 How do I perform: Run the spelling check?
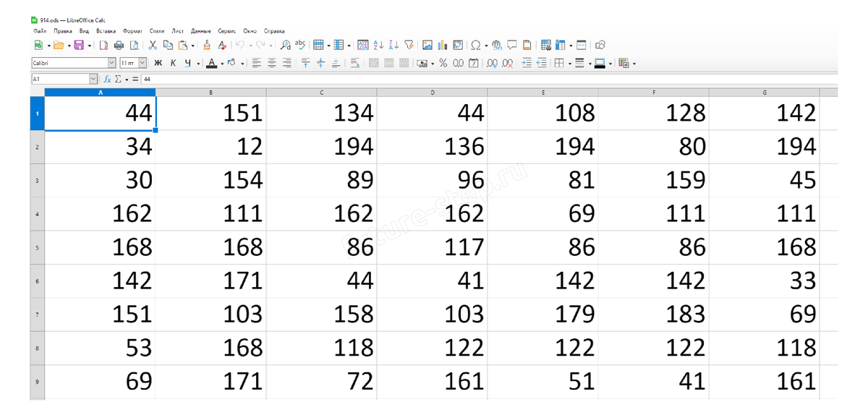(x=300, y=45)
